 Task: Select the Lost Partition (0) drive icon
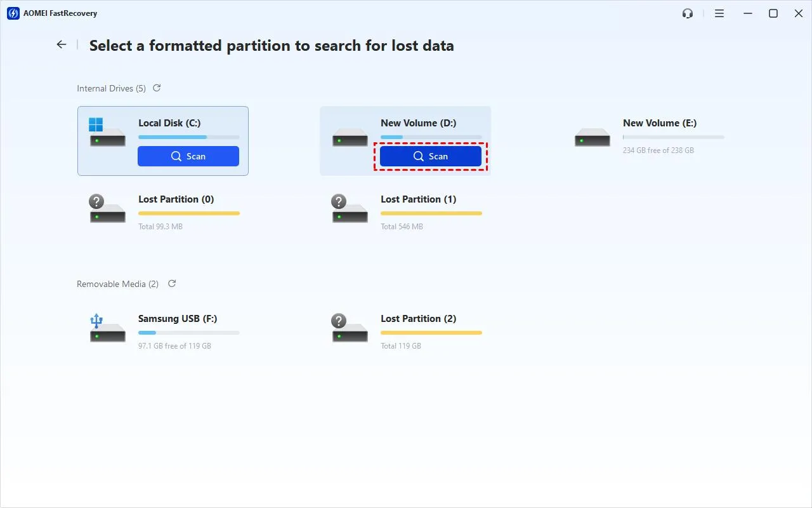[107, 208]
